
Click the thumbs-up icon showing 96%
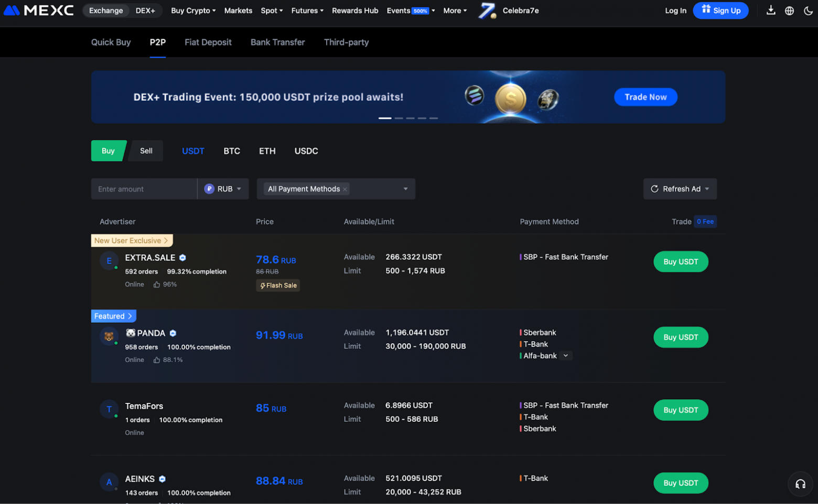pos(156,284)
